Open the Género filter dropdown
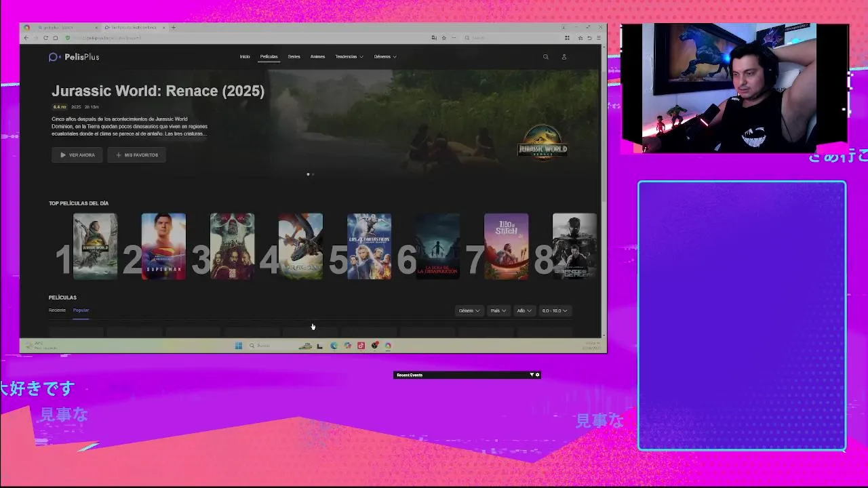The height and width of the screenshot is (488, 868). 469,310
